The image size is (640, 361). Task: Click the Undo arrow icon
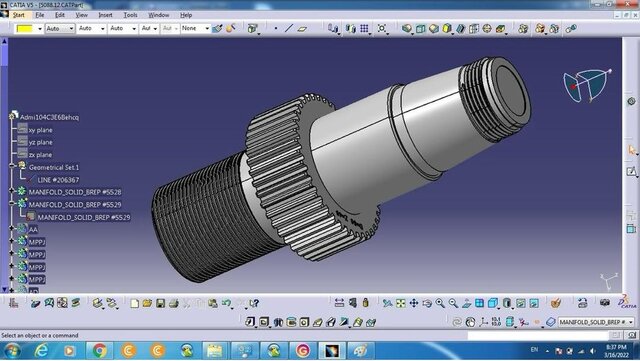tap(226, 303)
